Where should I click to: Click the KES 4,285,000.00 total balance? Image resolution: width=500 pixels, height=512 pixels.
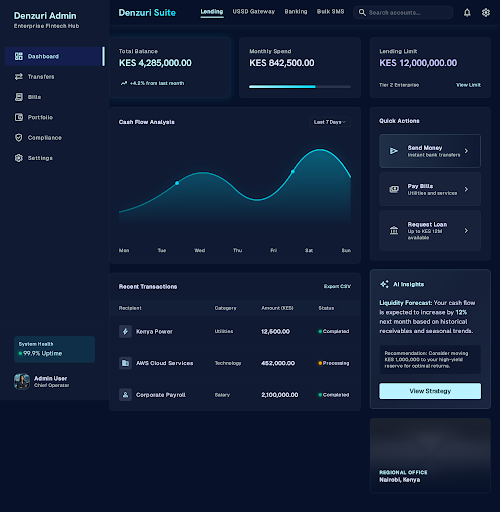coord(155,63)
